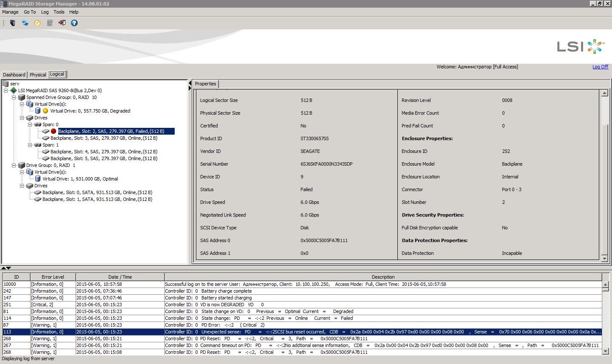Collapse the Span: 1 tree node
Viewport: 612px width, 364px height.
30,145
